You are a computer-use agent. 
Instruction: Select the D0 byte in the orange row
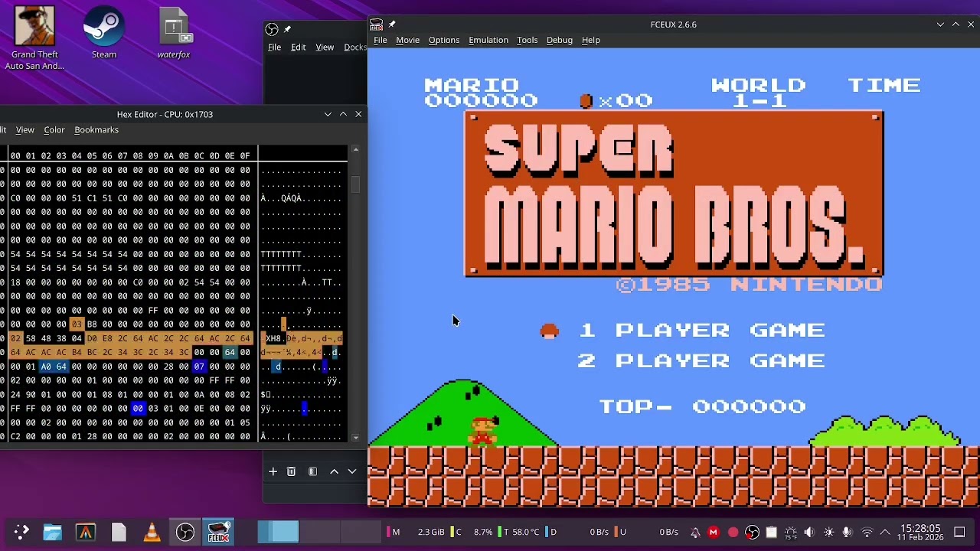point(92,338)
